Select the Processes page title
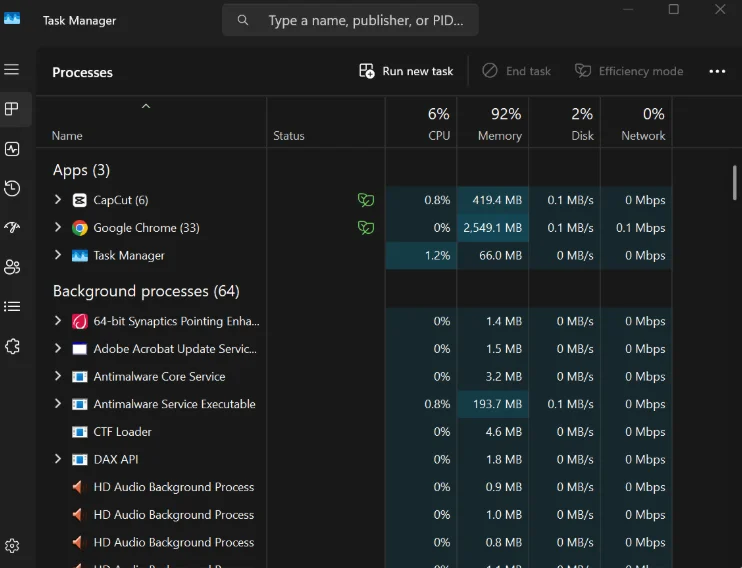The image size is (742, 568). [82, 72]
